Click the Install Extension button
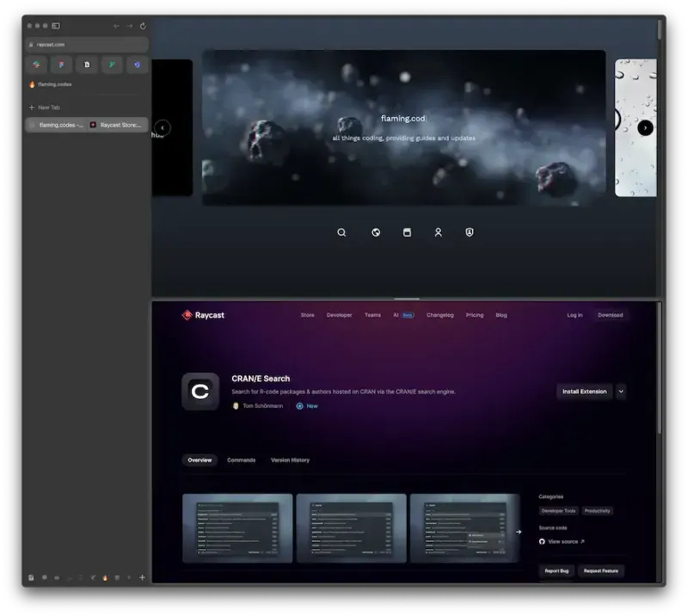Viewport: 688px width, 616px height. coord(585,391)
